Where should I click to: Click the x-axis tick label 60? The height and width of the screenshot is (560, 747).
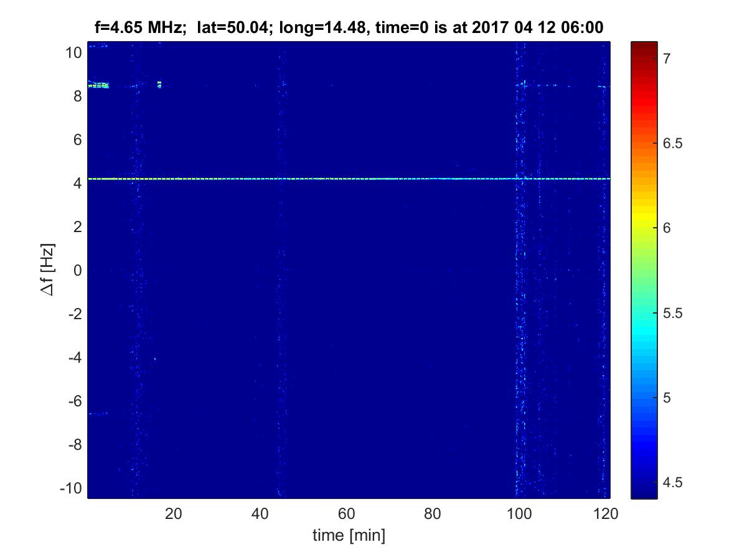point(347,514)
